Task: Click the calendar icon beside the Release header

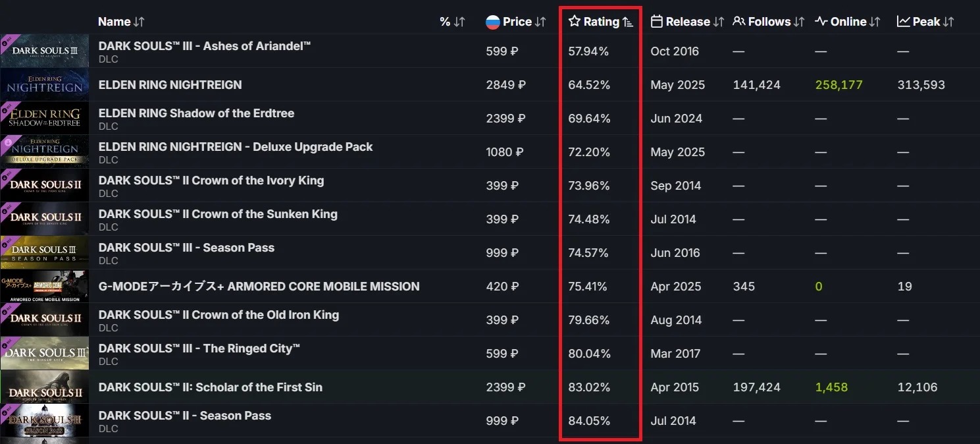Action: [656, 21]
